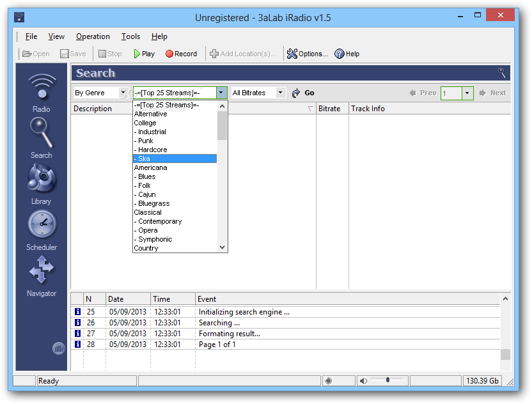Select Top 25 Streams in genre list
The height and width of the screenshot is (404, 532).
pyautogui.click(x=175, y=105)
